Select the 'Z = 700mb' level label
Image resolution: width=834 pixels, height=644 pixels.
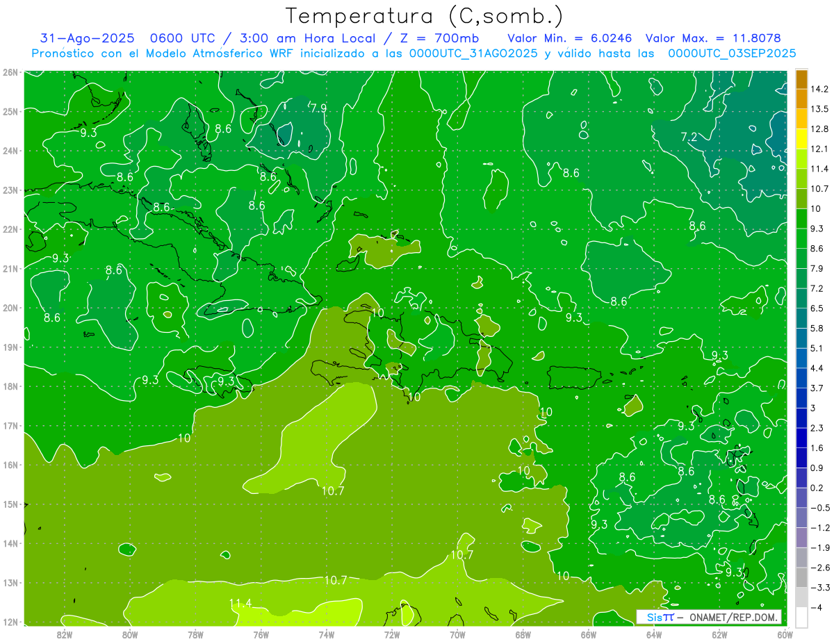[440, 38]
